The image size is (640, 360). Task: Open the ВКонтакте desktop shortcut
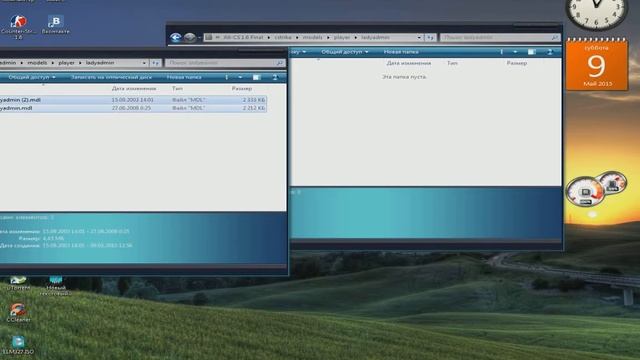[x=56, y=24]
